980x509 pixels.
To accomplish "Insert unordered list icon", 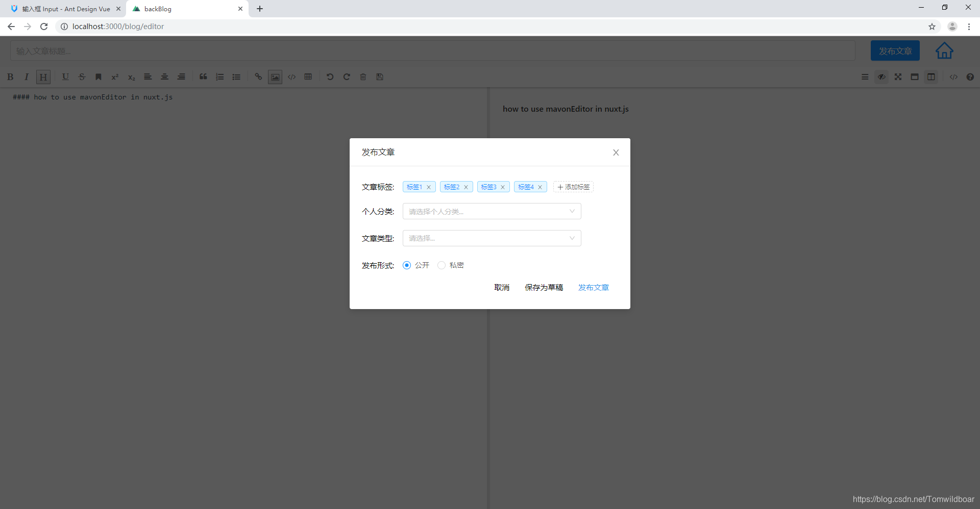I will click(x=236, y=77).
